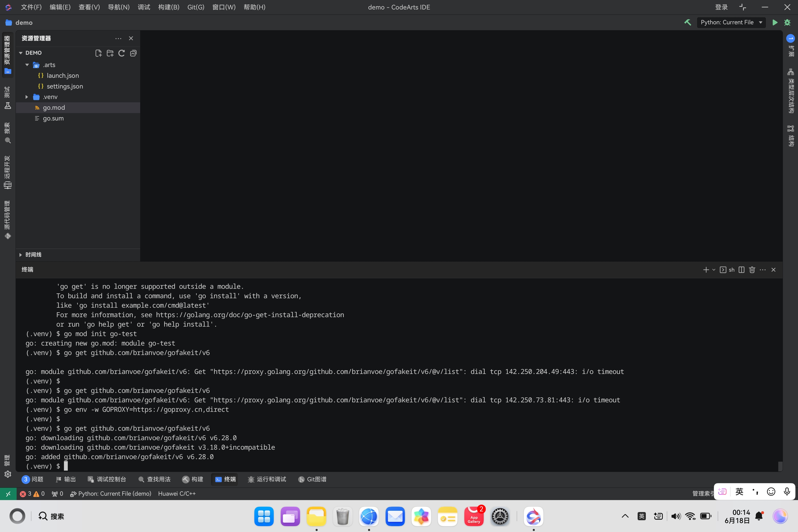
Task: Open the 导航(N) menu
Action: 119,7
